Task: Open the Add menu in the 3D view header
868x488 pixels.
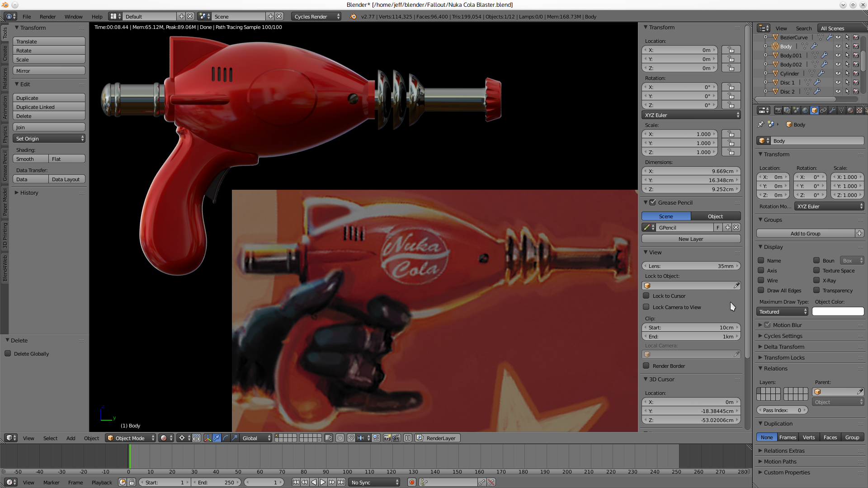Action: [x=71, y=438]
